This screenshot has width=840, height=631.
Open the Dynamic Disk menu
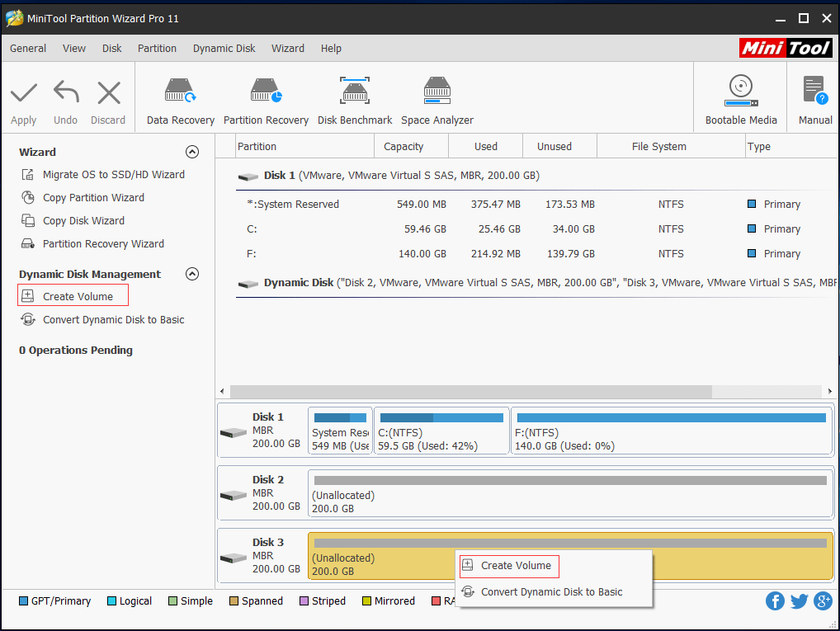coord(224,48)
